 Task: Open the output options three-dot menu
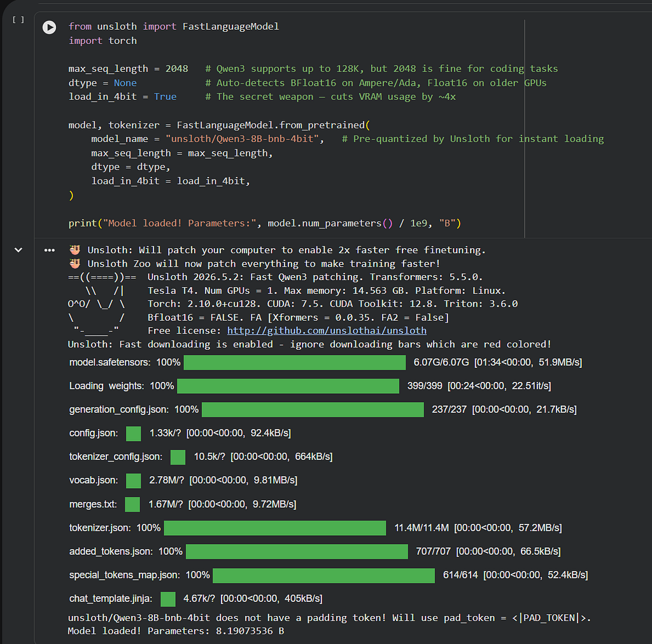[x=50, y=250]
